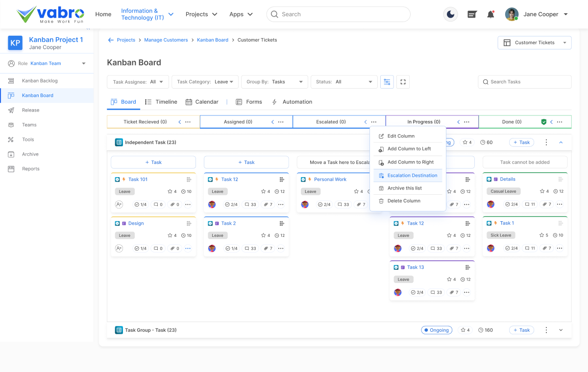Screen dimensions: 588x372
Task: Open Manage Customers breadcrumb link
Action: point(166,40)
